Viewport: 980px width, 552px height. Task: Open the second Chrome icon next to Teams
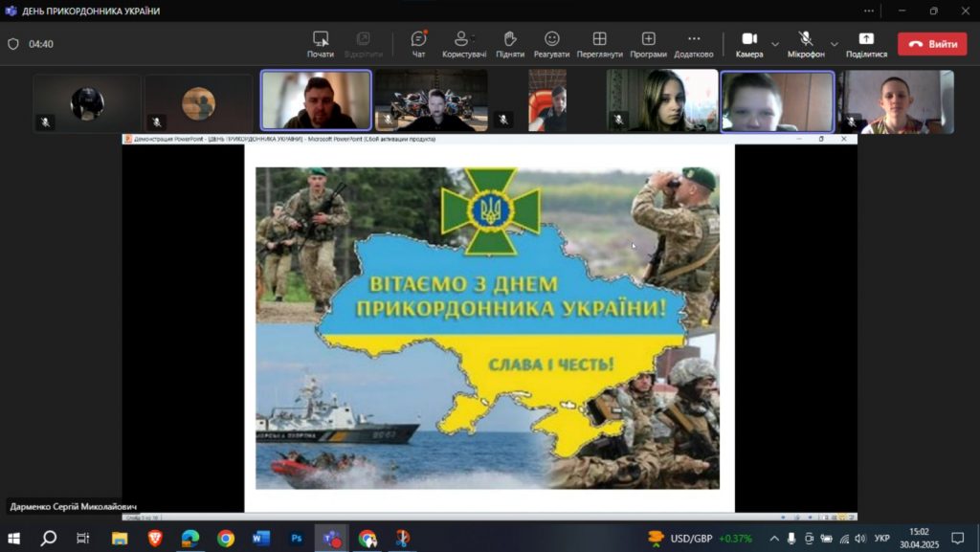click(x=367, y=539)
